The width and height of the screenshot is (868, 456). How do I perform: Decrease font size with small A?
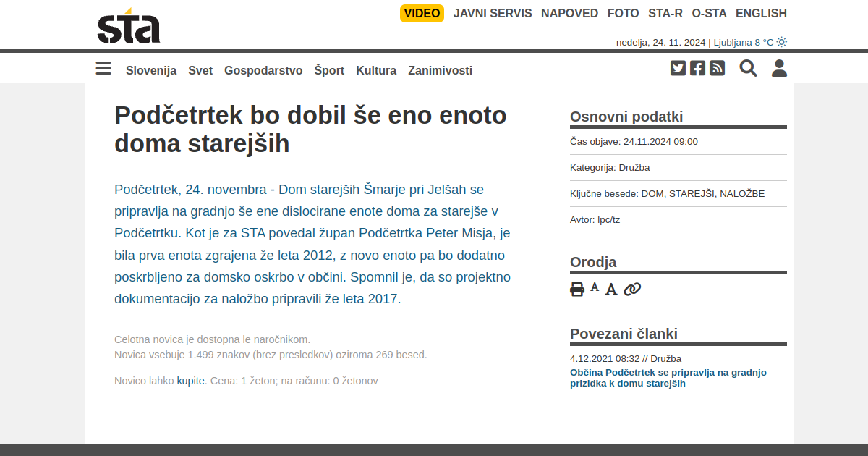(595, 287)
